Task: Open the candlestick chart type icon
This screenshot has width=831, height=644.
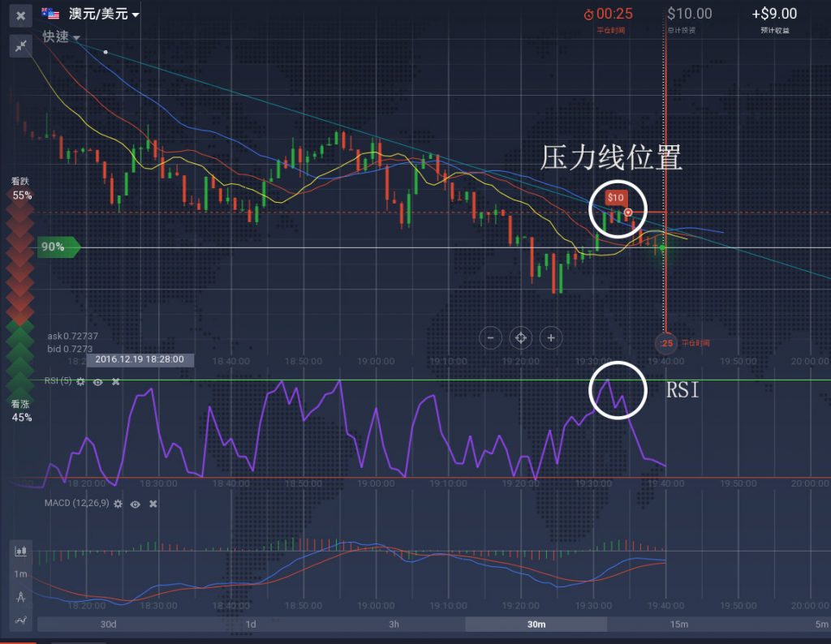Action: click(19, 552)
